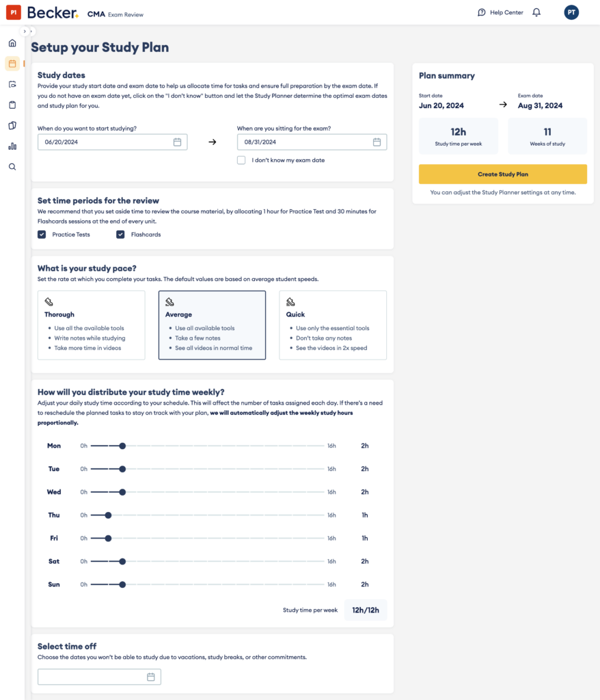Open the Study Planner calendar sidebar icon

12,64
